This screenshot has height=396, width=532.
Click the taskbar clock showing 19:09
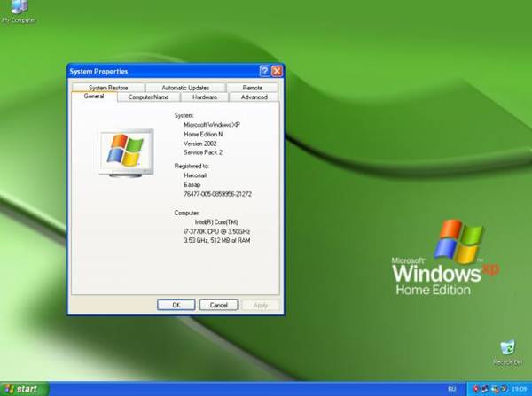pyautogui.click(x=520, y=389)
